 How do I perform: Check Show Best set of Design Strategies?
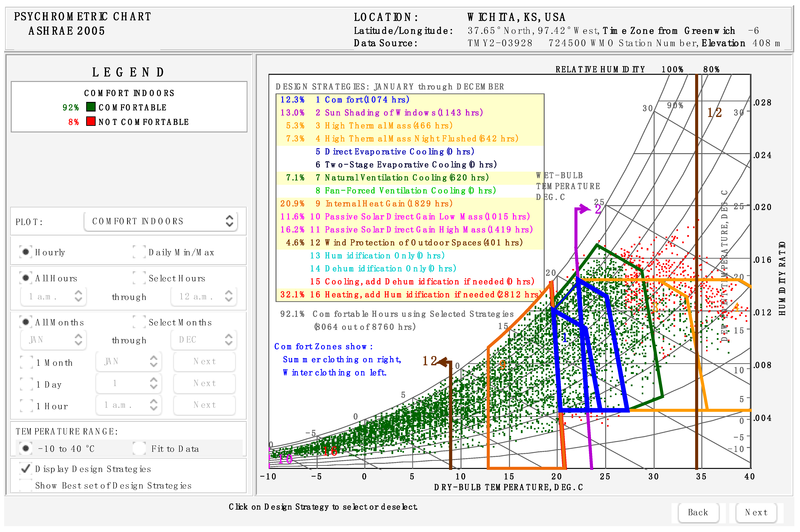coord(25,485)
